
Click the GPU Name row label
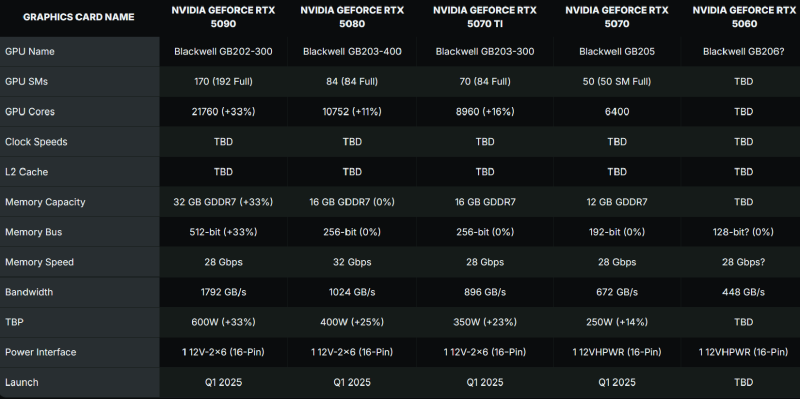click(80, 52)
